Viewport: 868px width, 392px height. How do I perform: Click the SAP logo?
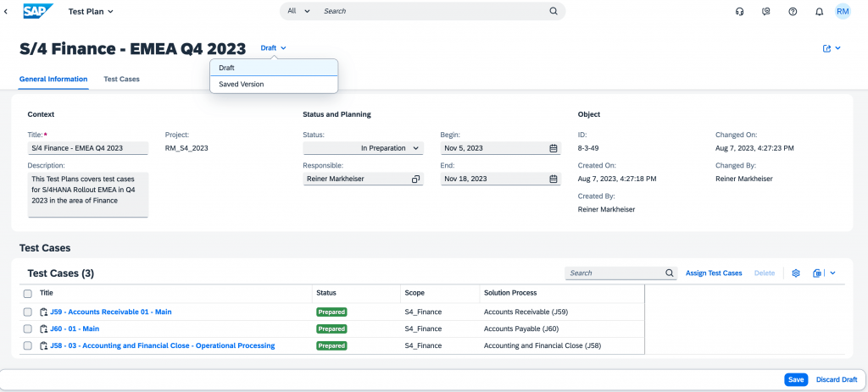(x=38, y=11)
